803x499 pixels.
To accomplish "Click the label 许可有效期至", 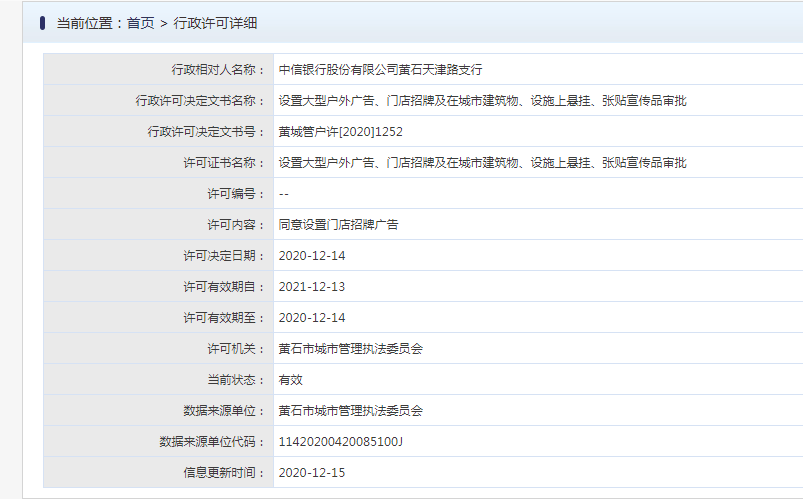I will [x=225, y=318].
